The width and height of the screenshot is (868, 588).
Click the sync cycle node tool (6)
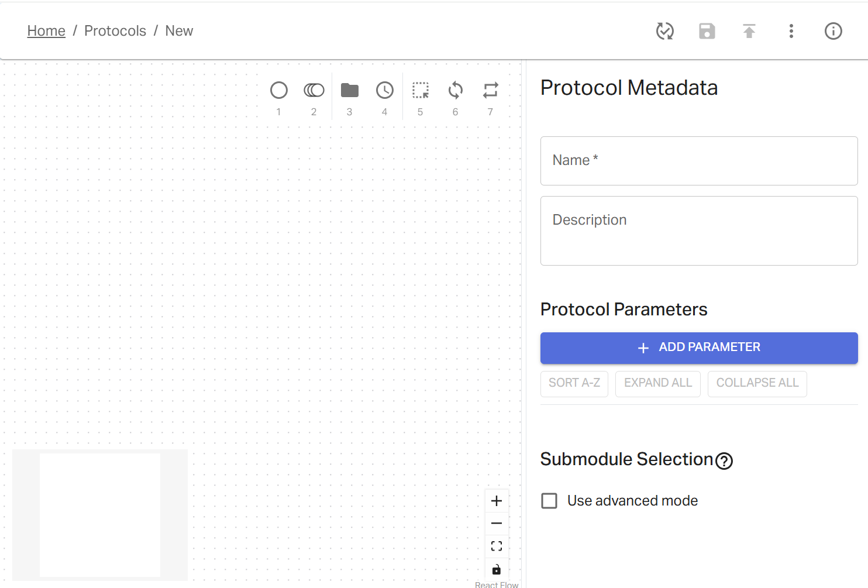click(x=455, y=90)
